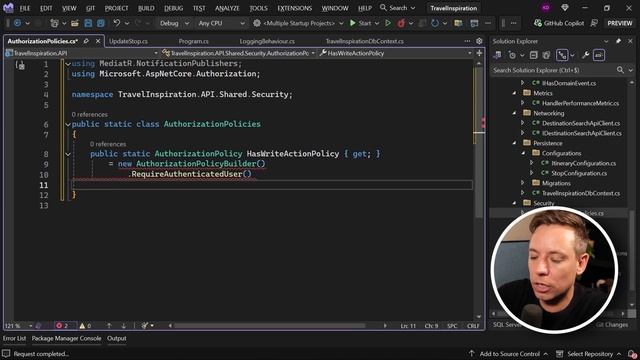The height and width of the screenshot is (360, 640).
Task: Click the Solution Explorer home/switch views icon
Action: coord(497,55)
